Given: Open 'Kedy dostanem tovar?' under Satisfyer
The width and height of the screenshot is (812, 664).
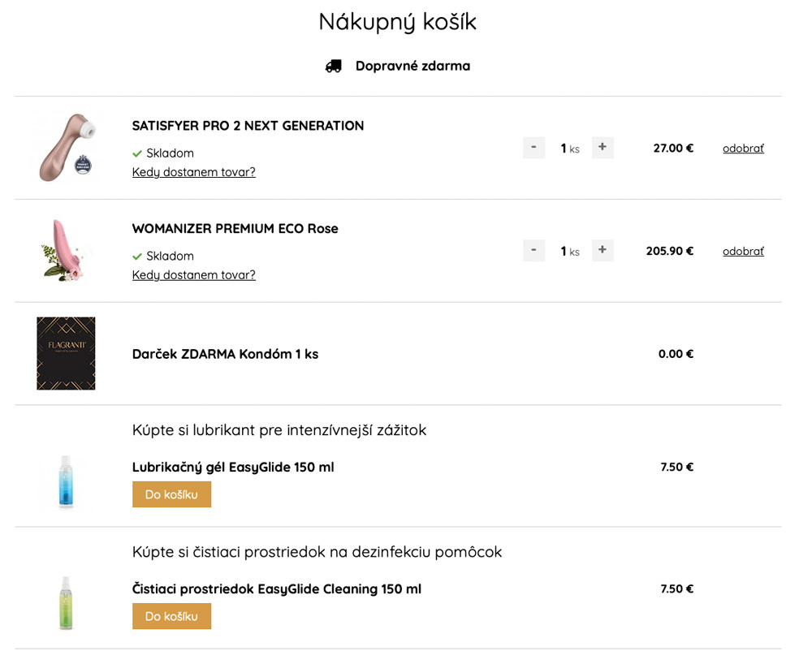Looking at the screenshot, I should [x=194, y=172].
